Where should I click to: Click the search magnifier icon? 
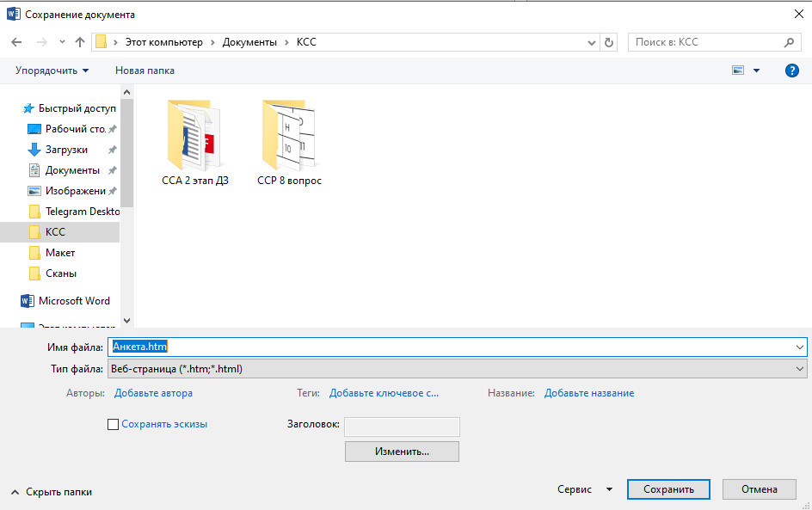coord(789,42)
